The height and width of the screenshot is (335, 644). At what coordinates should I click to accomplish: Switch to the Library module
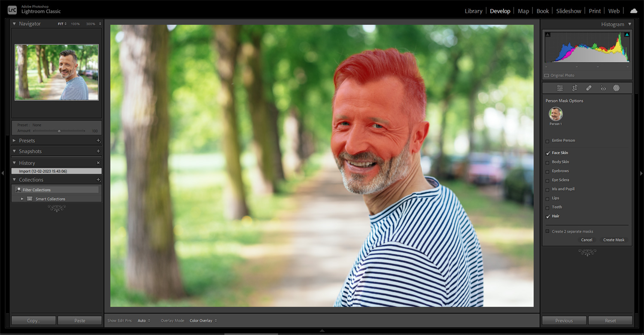pyautogui.click(x=473, y=11)
